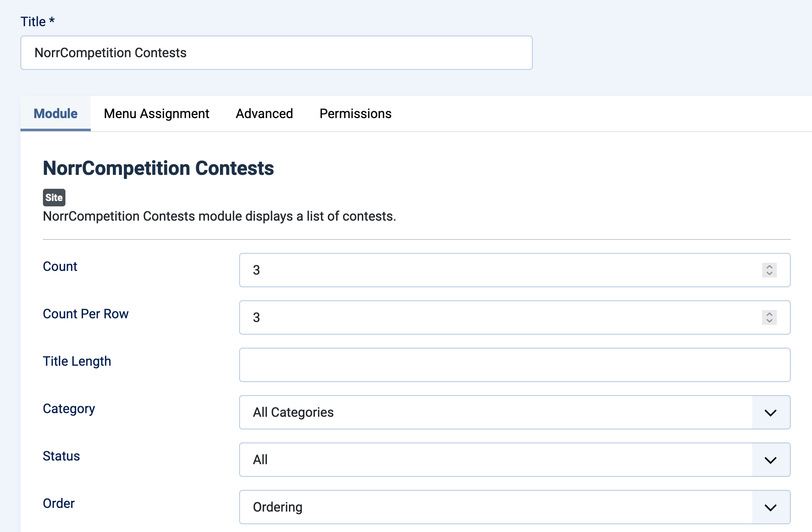This screenshot has width=812, height=532.
Task: Click the Count field's increment arrow
Action: (769, 267)
